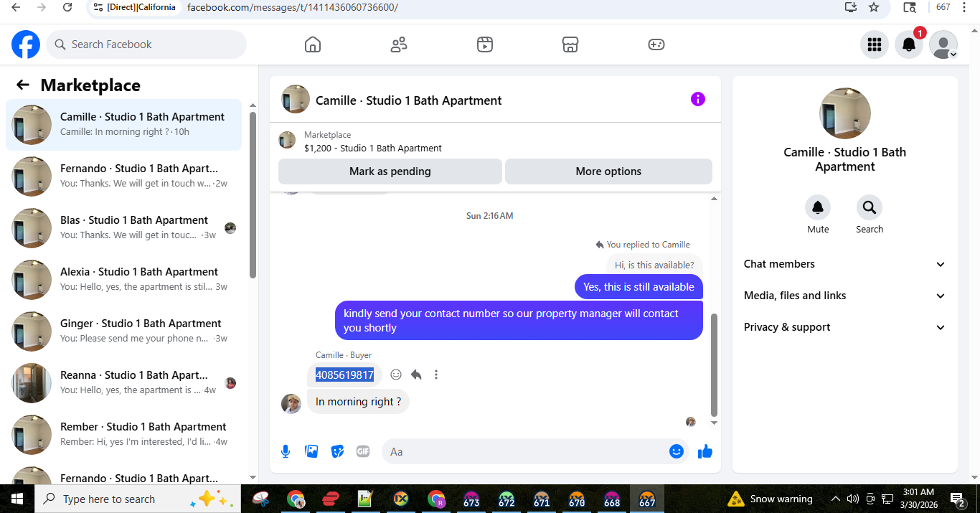Click the Mute bell icon

pyautogui.click(x=818, y=207)
